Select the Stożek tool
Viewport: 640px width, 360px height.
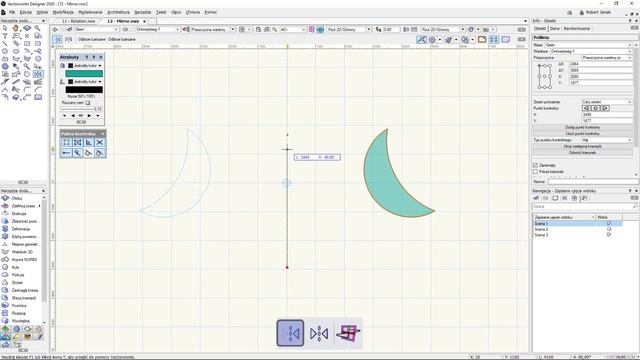17,283
